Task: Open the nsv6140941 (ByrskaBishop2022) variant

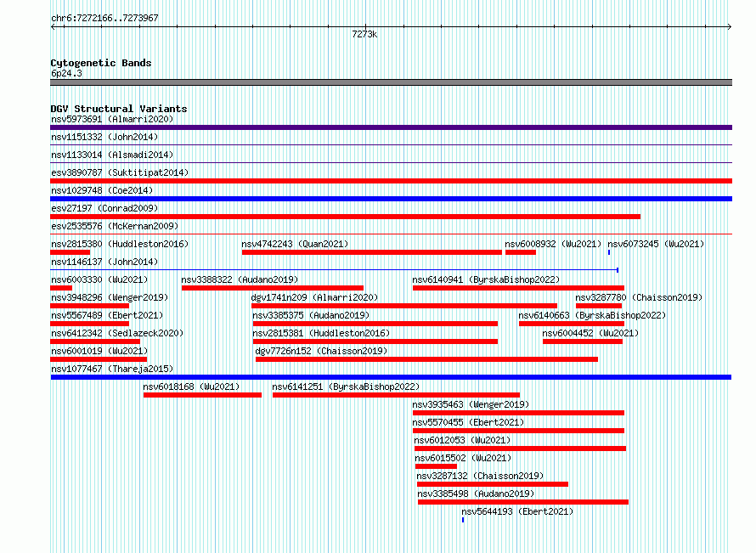Action: [486, 279]
